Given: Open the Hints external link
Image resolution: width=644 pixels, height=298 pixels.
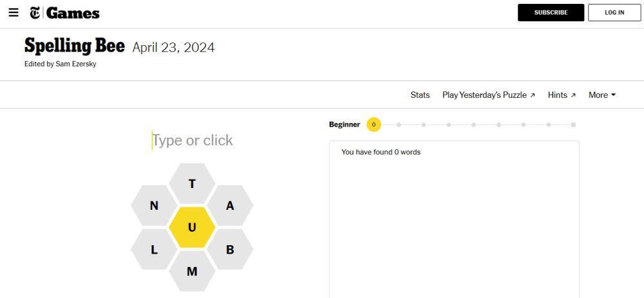Looking at the screenshot, I should coord(562,95).
